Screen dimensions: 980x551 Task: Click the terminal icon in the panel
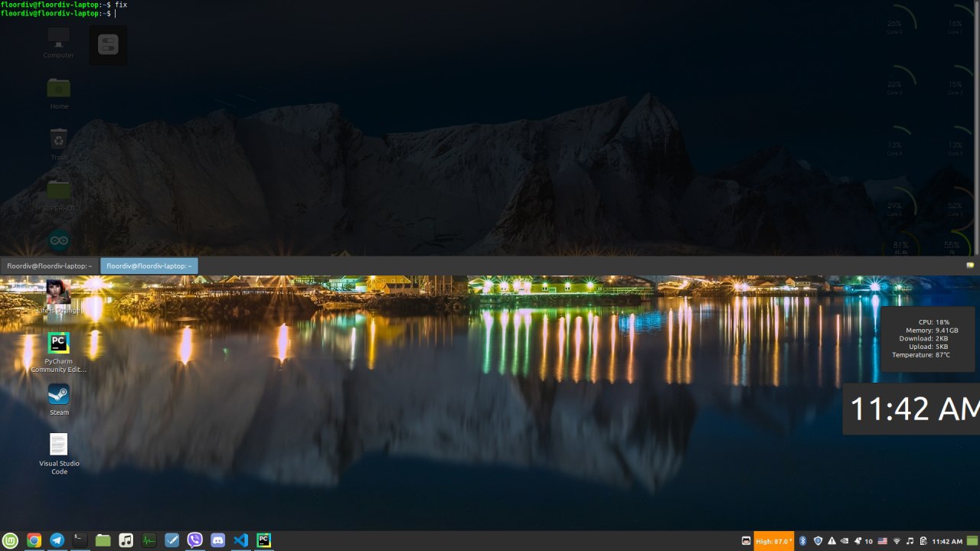(x=80, y=540)
